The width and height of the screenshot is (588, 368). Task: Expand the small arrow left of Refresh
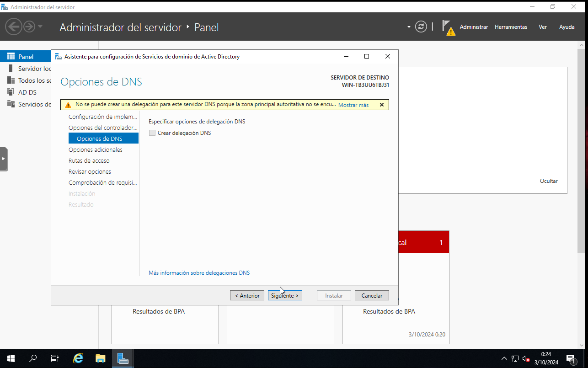pyautogui.click(x=409, y=27)
